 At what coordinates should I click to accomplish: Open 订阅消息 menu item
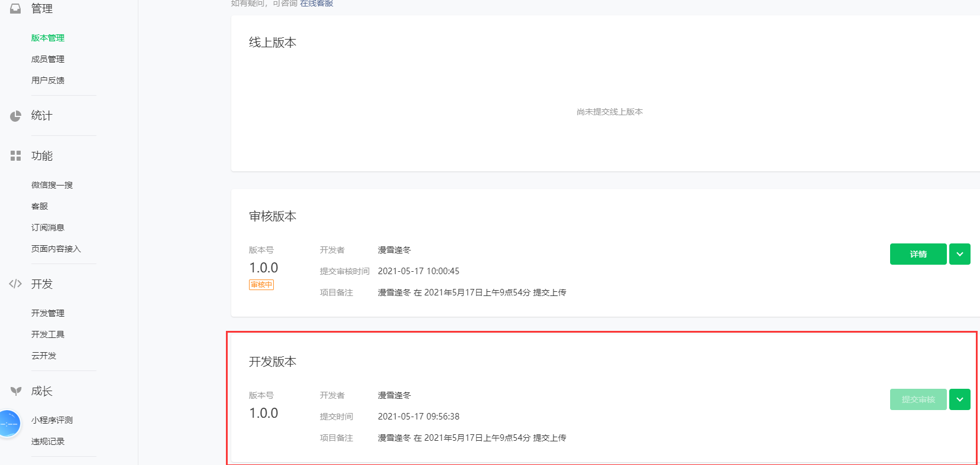pos(48,227)
